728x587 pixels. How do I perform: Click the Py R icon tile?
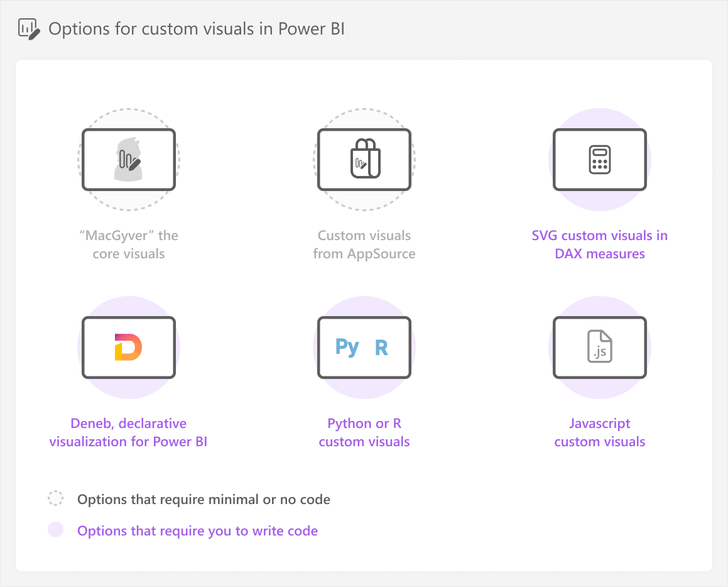[x=364, y=348]
